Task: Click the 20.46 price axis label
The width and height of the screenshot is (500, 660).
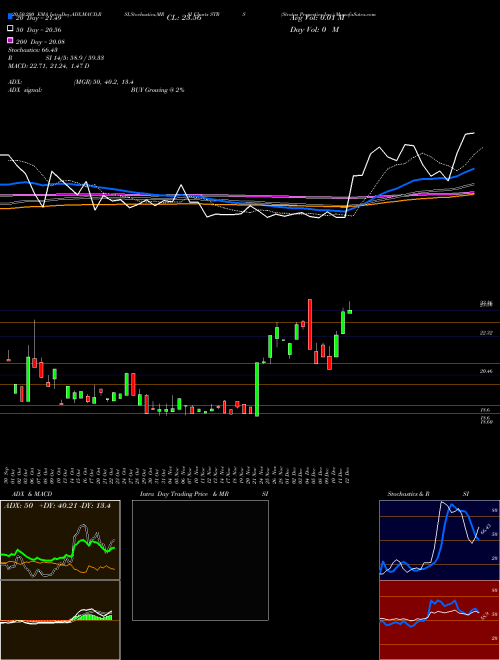Action: (486, 371)
